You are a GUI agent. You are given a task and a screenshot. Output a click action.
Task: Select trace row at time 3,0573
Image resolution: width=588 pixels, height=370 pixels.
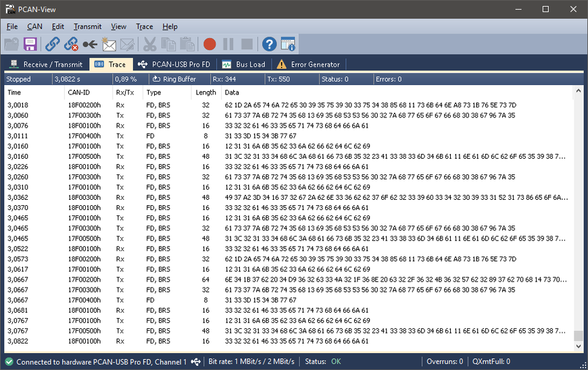pyautogui.click(x=289, y=259)
